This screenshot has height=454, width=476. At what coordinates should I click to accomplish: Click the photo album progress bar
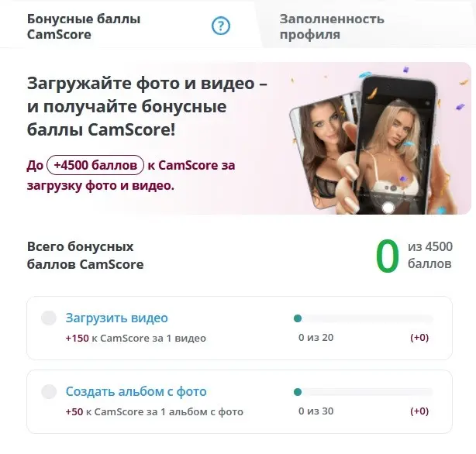click(x=364, y=392)
